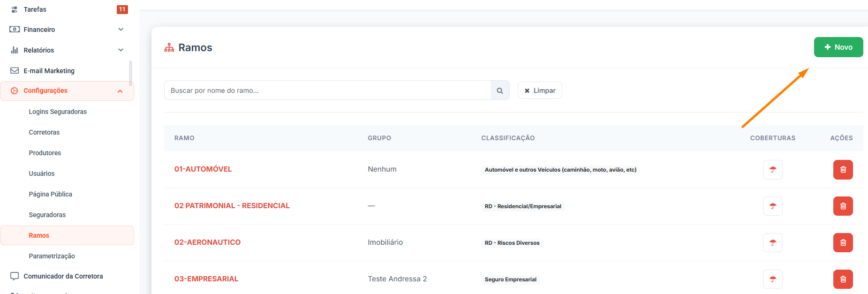Delete the 03-EMPRESARIAL ramo

point(843,279)
